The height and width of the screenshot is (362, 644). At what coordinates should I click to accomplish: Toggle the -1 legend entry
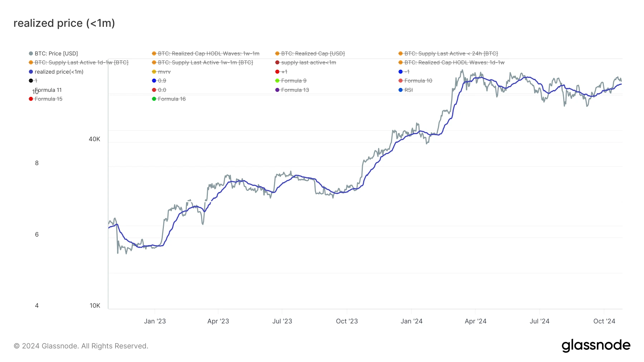point(404,72)
